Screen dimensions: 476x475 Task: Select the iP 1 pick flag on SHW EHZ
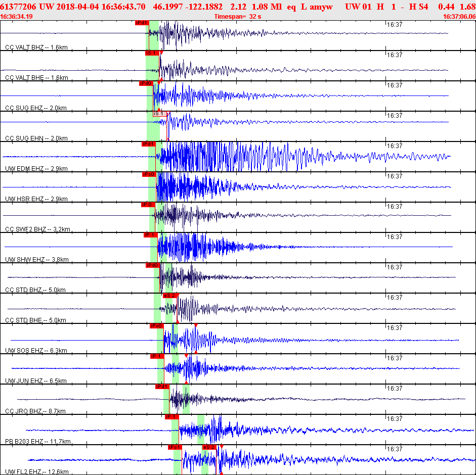[150, 235]
